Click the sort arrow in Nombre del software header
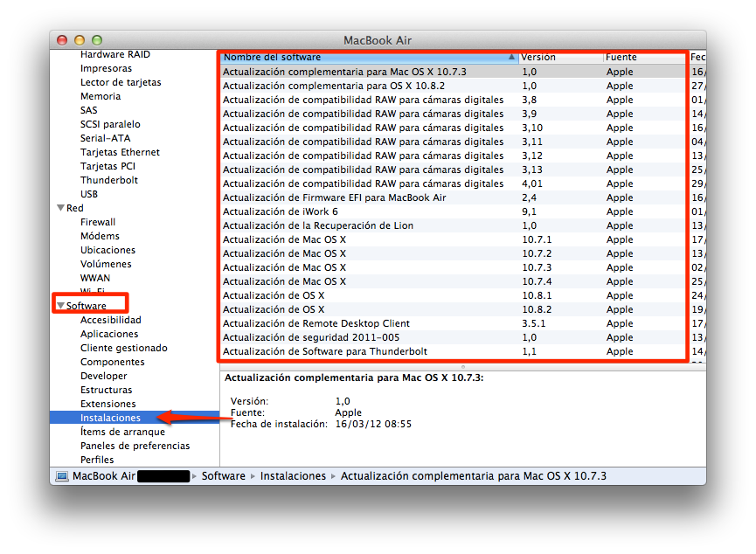 pyautogui.click(x=511, y=57)
